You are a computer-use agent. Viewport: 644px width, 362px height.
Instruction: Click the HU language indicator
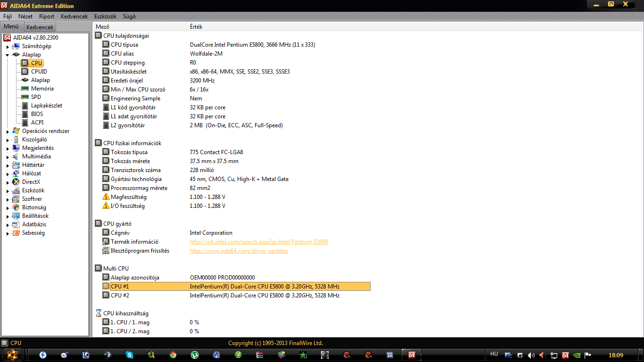(x=494, y=354)
